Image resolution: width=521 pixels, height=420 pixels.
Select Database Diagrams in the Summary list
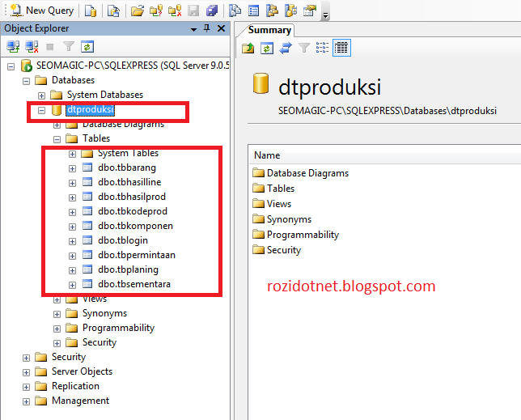click(x=307, y=173)
